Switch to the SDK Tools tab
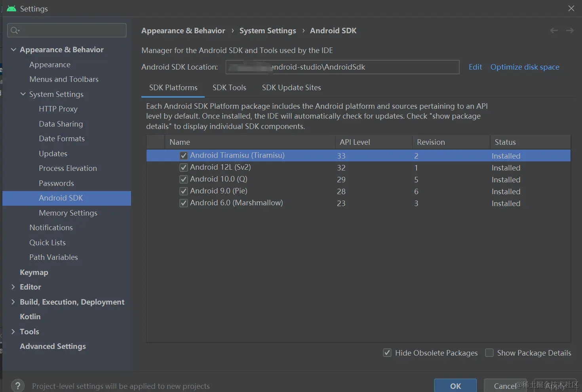The image size is (582, 392). pos(229,87)
